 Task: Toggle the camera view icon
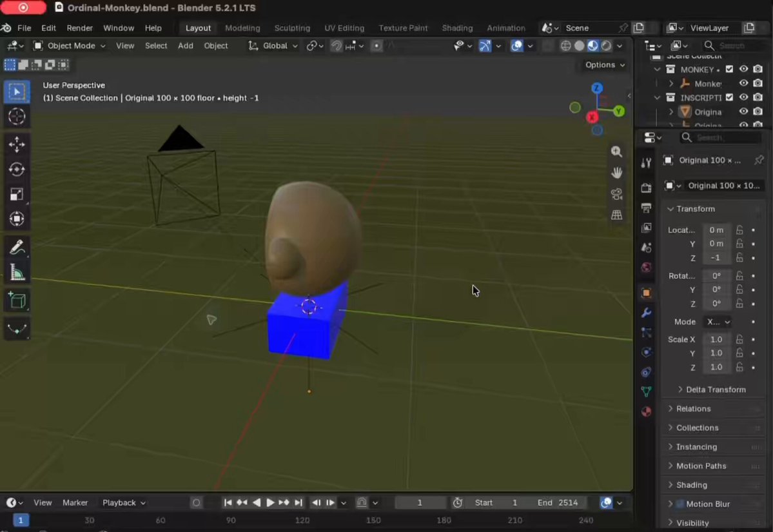tap(616, 193)
